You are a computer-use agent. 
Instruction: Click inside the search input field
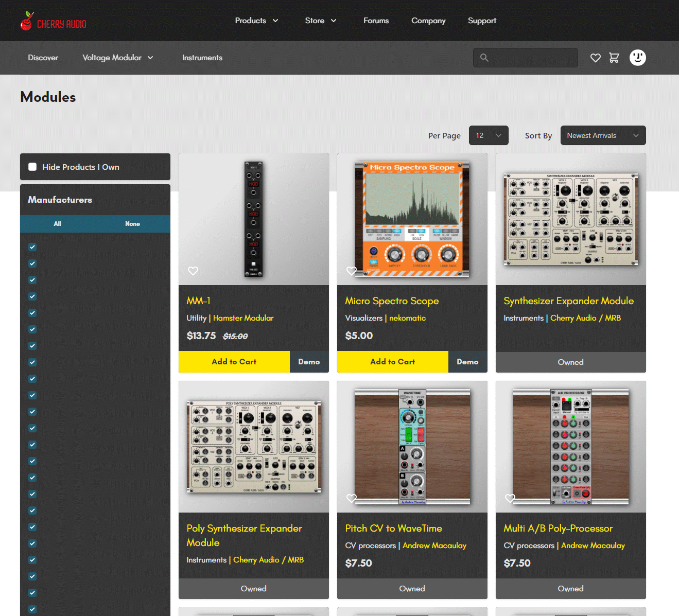point(526,58)
